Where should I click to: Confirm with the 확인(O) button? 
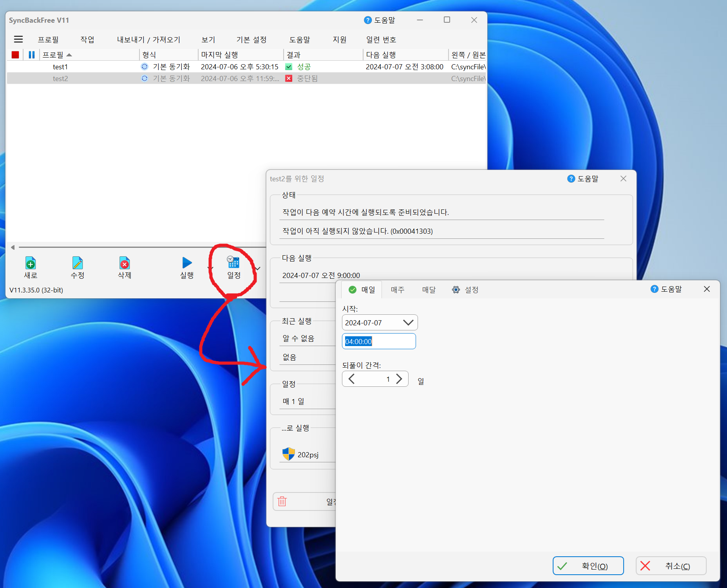(x=588, y=566)
